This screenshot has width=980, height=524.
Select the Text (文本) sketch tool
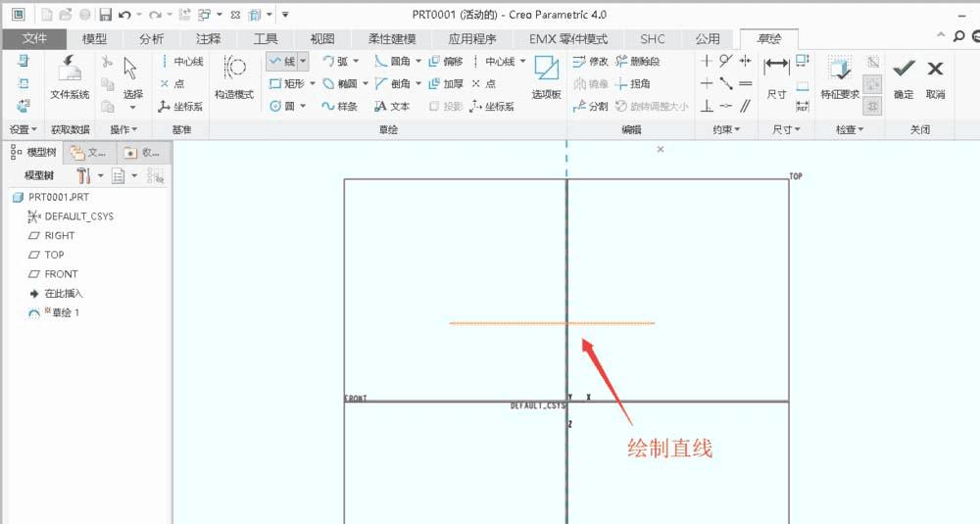392,106
